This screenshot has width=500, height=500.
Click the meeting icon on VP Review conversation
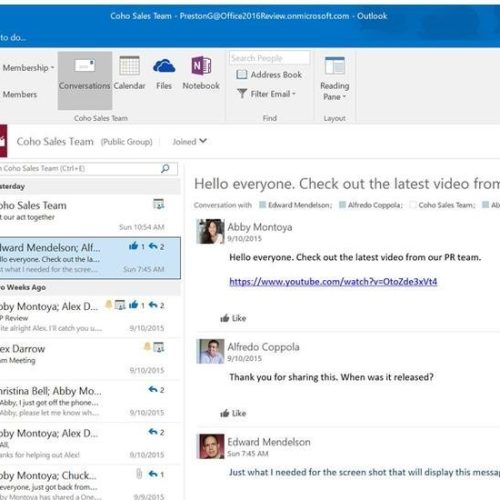[120, 305]
